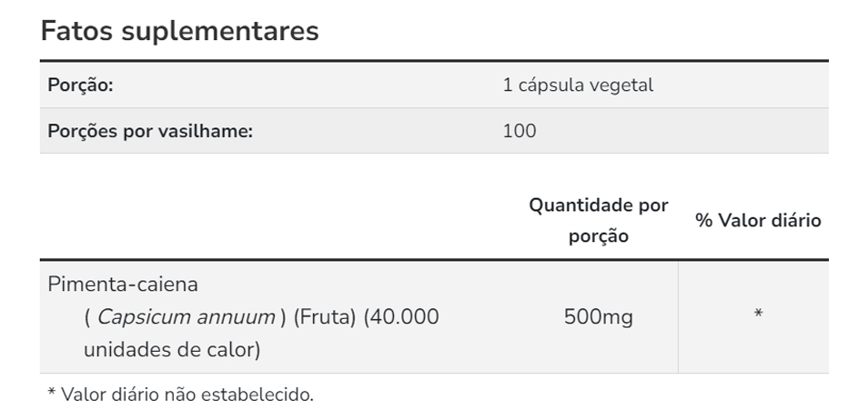Select the % Valor diário column header
Viewport: 868px width, 420px height.
[x=758, y=220]
